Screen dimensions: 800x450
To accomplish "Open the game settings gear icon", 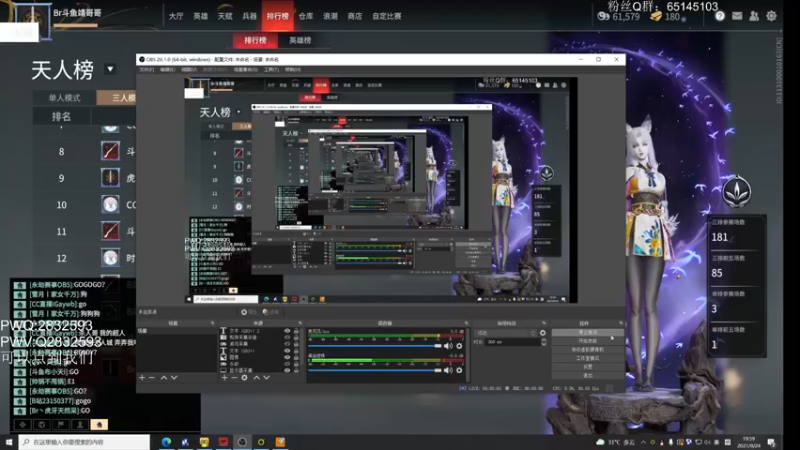I will pos(771,16).
